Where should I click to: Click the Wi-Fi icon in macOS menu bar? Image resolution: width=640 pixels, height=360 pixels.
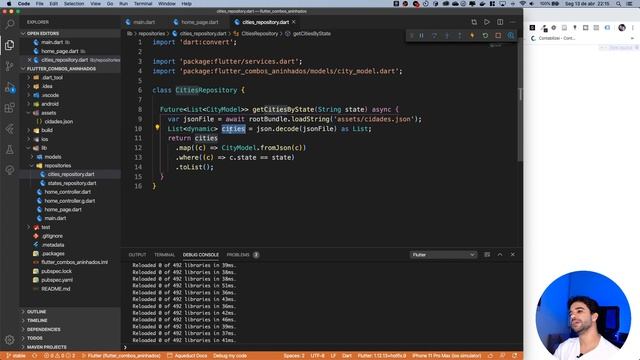(523, 4)
